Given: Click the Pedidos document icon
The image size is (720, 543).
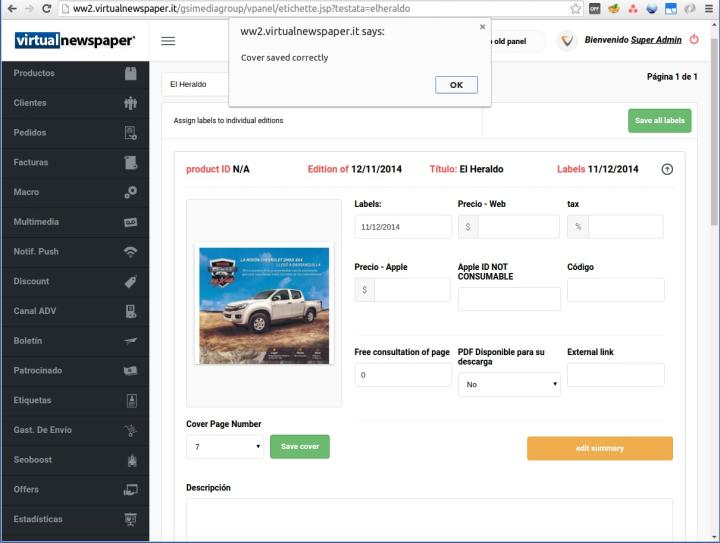Looking at the screenshot, I should tap(131, 133).
